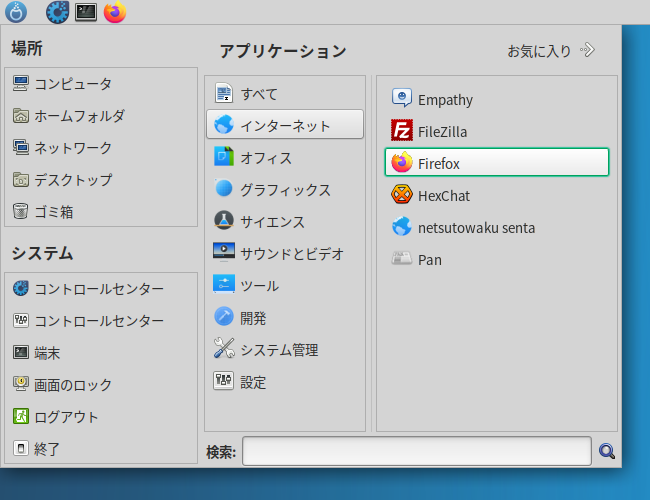Open the terminal launcher in the top panel

coord(86,12)
